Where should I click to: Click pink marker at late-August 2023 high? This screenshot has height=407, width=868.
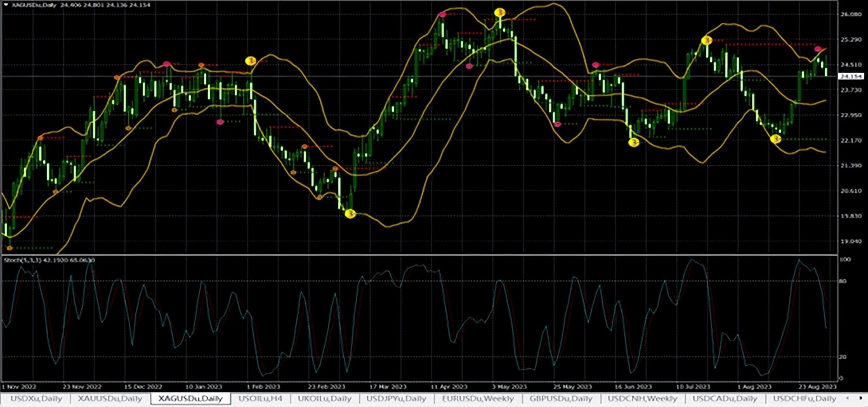[x=819, y=49]
